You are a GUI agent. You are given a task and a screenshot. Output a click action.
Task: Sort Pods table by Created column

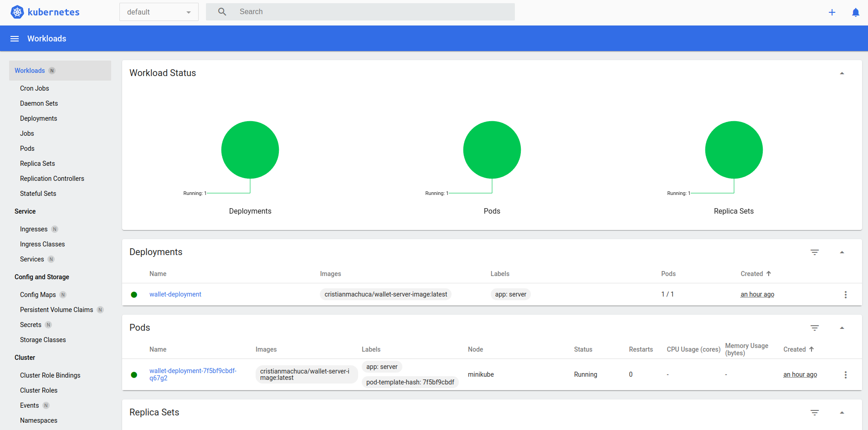(x=795, y=349)
